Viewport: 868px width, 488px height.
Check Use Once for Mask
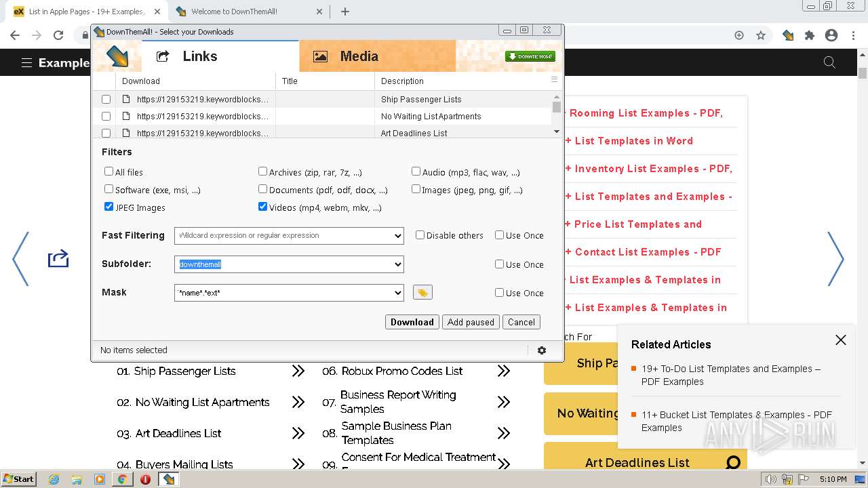[499, 292]
